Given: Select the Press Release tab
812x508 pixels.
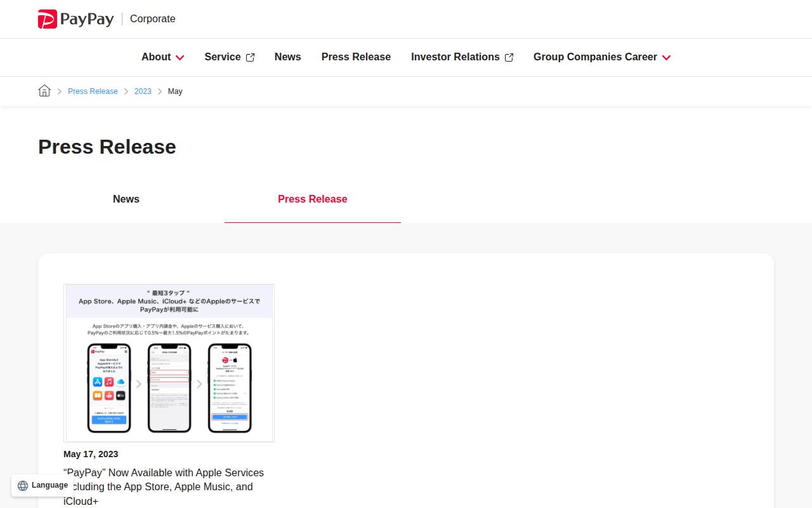Looking at the screenshot, I should pos(313,199).
